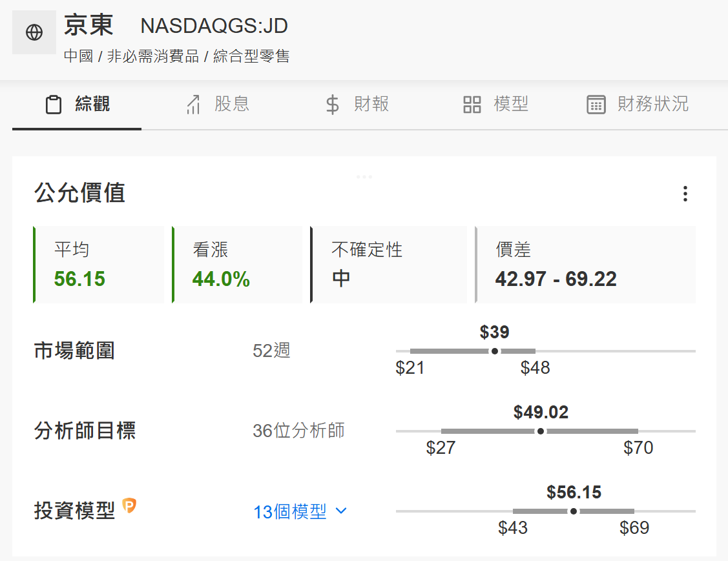
Task: Click the calendar icon beside 財務狀況
Action: pos(596,105)
